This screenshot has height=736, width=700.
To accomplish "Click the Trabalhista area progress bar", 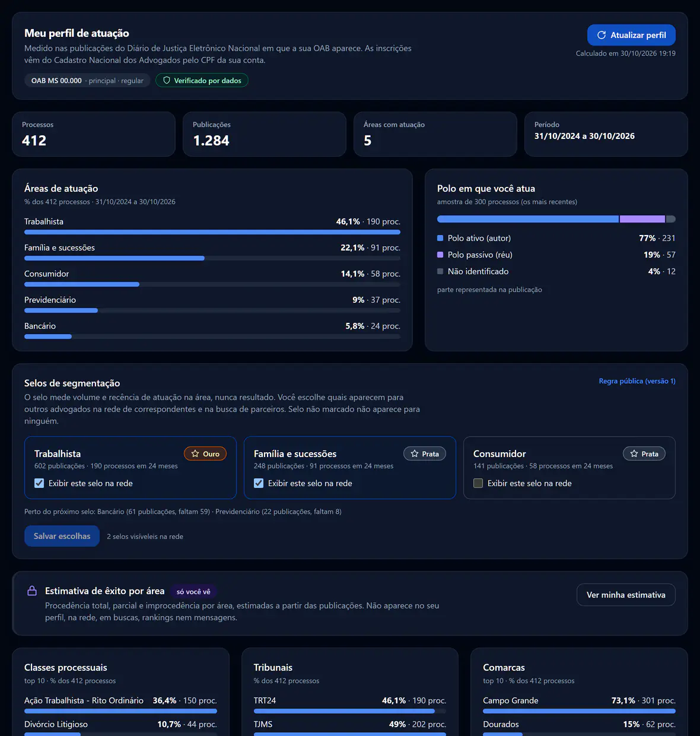I will coord(212,232).
